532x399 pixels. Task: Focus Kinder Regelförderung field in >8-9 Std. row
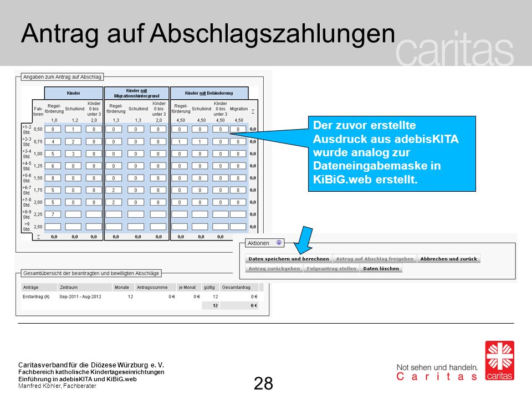pyautogui.click(x=53, y=214)
